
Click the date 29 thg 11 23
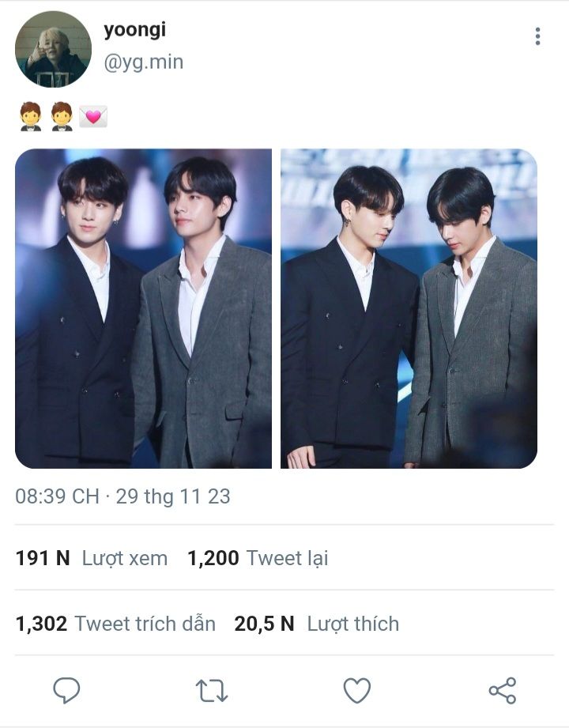(x=173, y=496)
